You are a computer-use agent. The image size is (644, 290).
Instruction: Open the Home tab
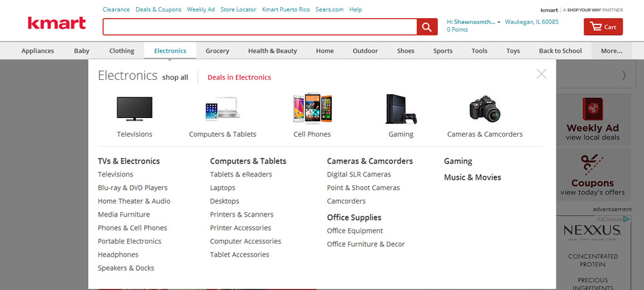pyautogui.click(x=325, y=51)
